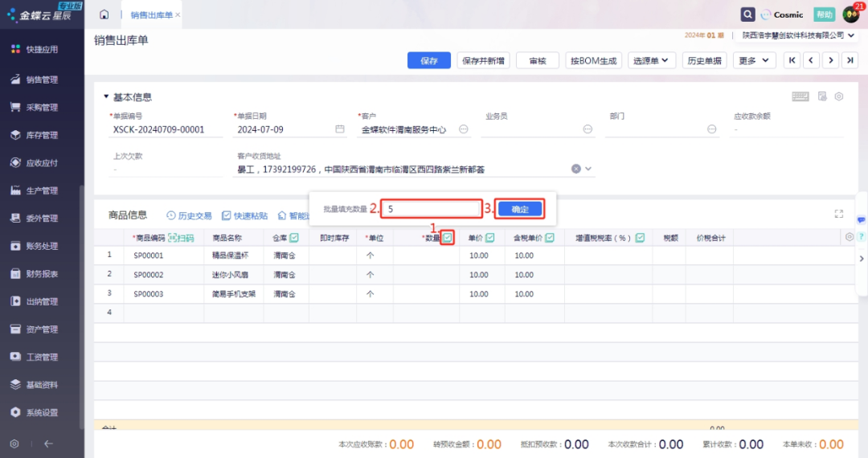This screenshot has width=868, height=458.
Task: Go to the first record arrow
Action: point(792,60)
